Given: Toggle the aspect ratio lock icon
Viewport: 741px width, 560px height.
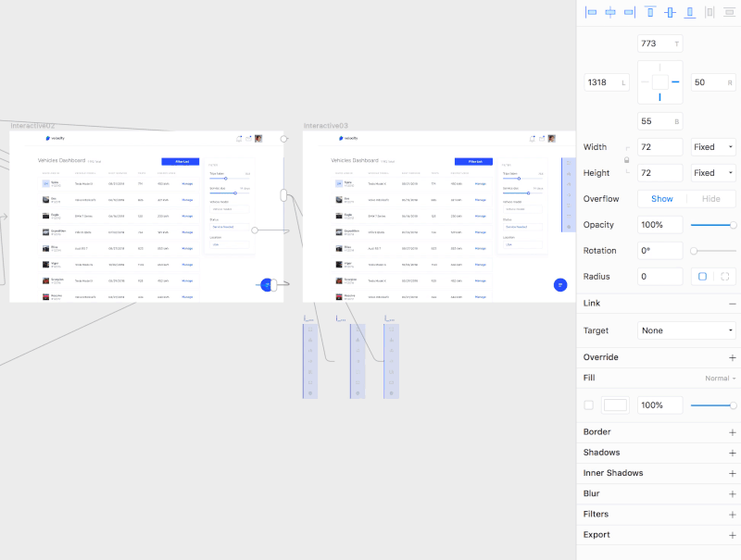Looking at the screenshot, I should click(x=627, y=160).
